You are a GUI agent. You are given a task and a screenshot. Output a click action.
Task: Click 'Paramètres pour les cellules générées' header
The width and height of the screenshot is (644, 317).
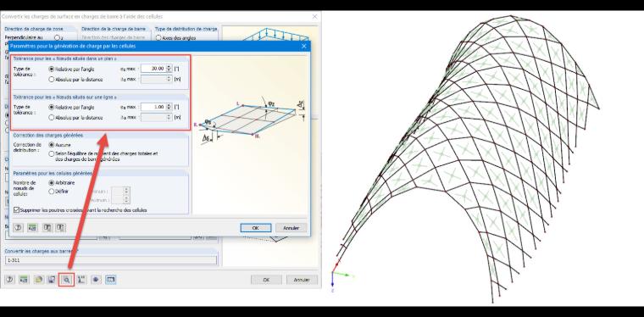53,173
